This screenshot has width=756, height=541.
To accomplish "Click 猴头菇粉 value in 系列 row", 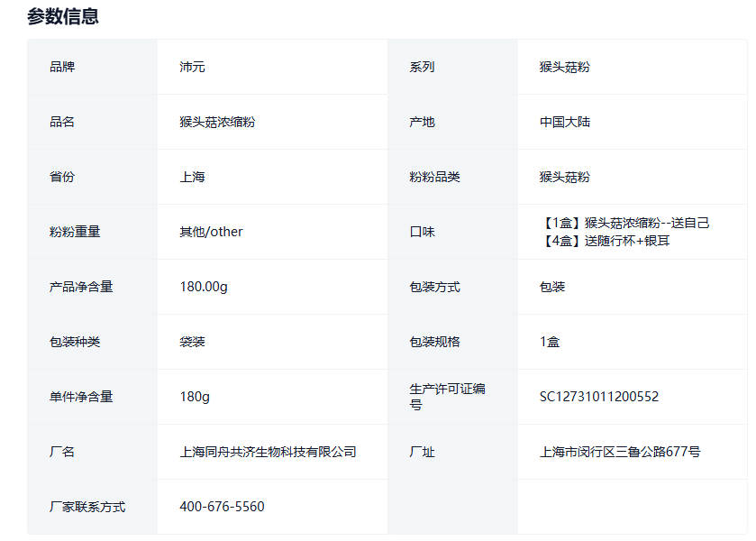I will [565, 67].
